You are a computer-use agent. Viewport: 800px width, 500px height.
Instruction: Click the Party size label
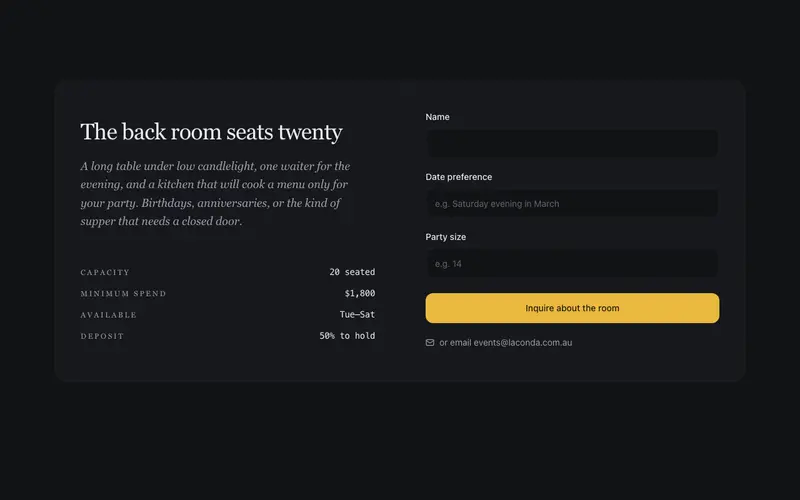pos(445,237)
